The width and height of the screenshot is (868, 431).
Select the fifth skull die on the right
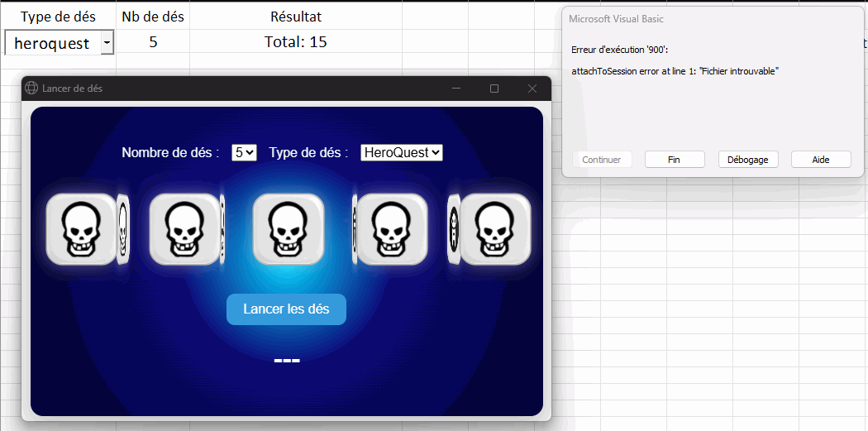point(495,229)
